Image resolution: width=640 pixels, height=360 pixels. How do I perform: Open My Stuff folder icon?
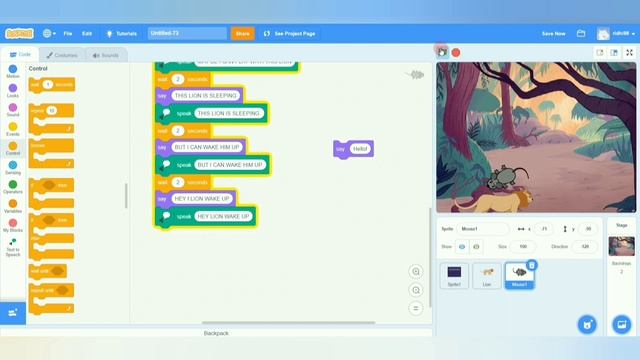click(x=581, y=33)
